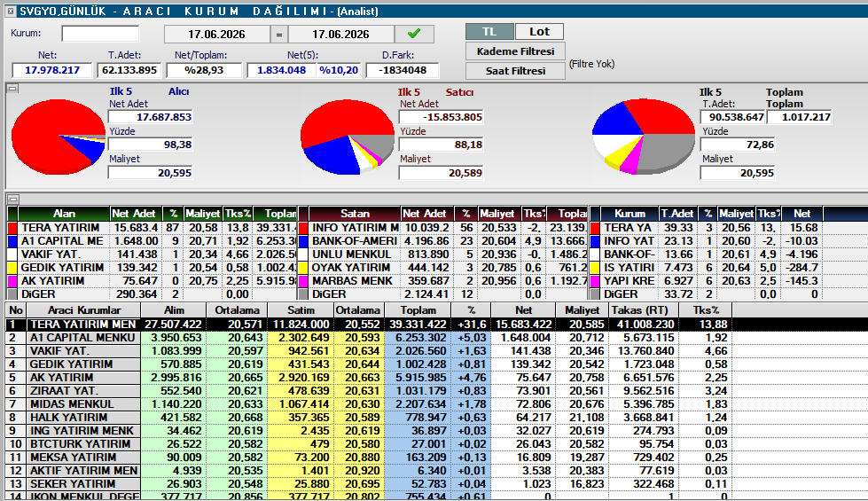Select the end date 17.06.2026 field
Screen dimensions: 868x501
[340, 35]
